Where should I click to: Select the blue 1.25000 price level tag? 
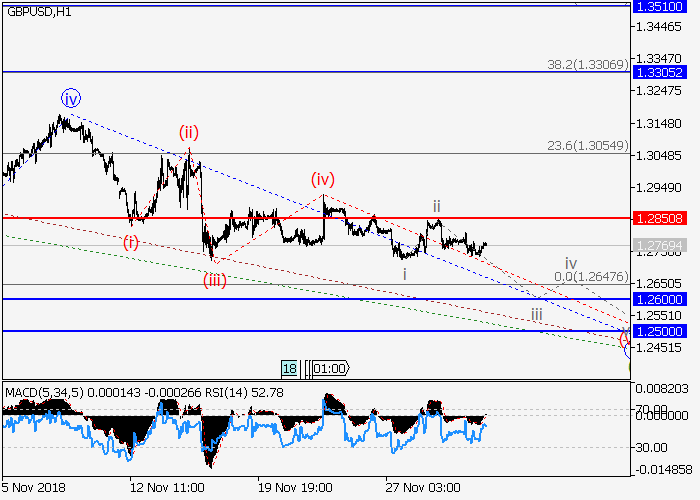tap(659, 330)
